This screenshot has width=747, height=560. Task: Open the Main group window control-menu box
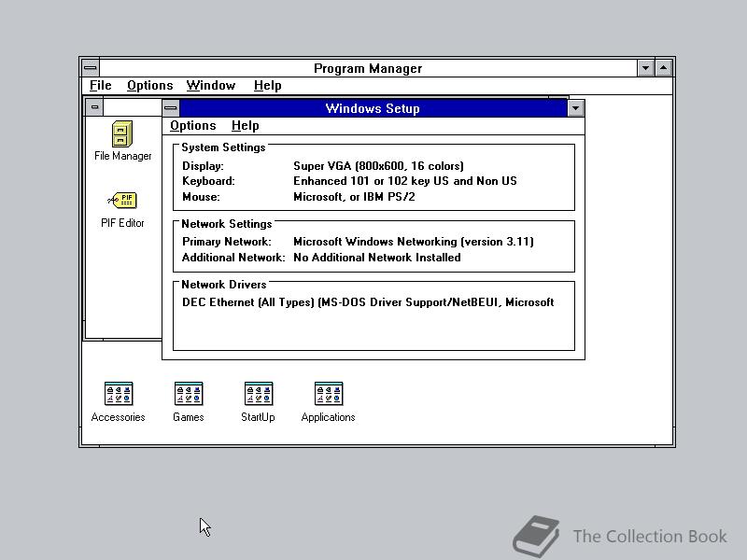(x=94, y=107)
